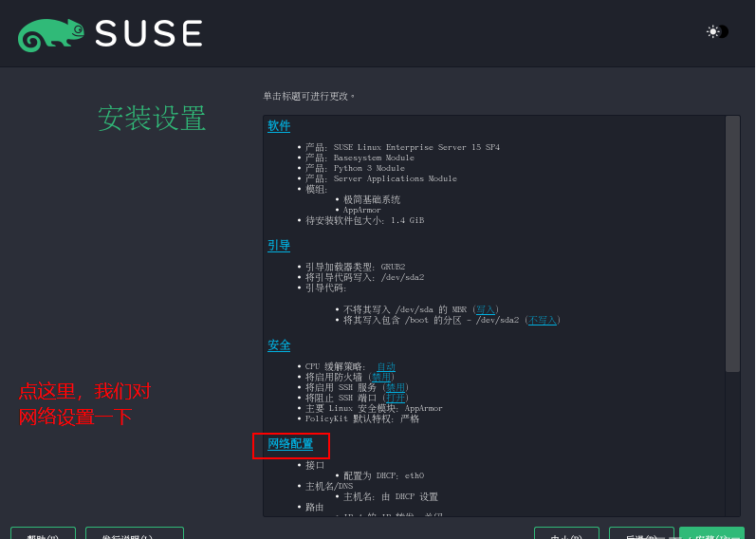Open the 网络配置 network configuration link
The width and height of the screenshot is (756, 539).
[290, 444]
